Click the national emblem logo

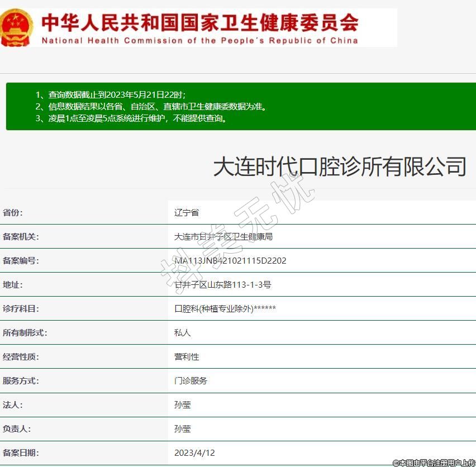(17, 27)
